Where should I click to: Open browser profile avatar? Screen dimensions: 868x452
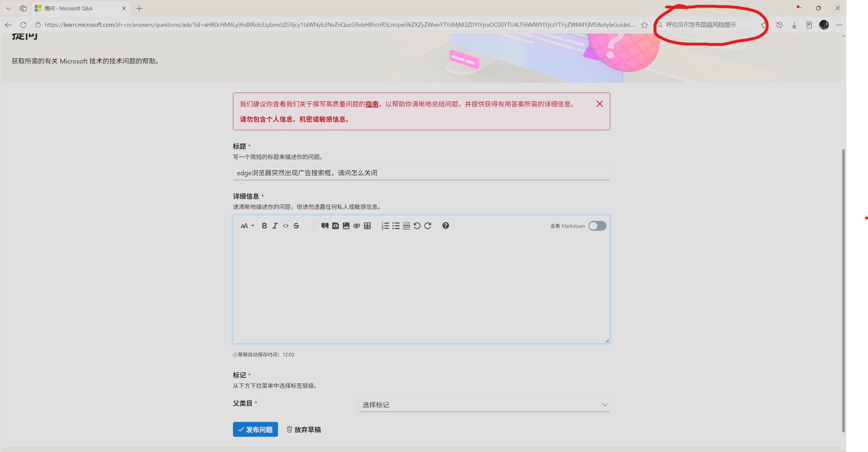coord(824,24)
